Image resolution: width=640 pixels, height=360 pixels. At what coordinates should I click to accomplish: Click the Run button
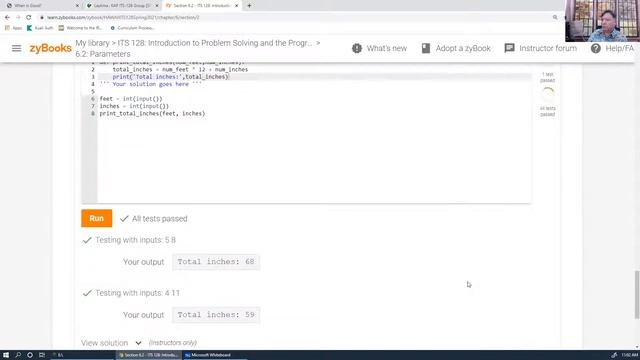click(97, 218)
